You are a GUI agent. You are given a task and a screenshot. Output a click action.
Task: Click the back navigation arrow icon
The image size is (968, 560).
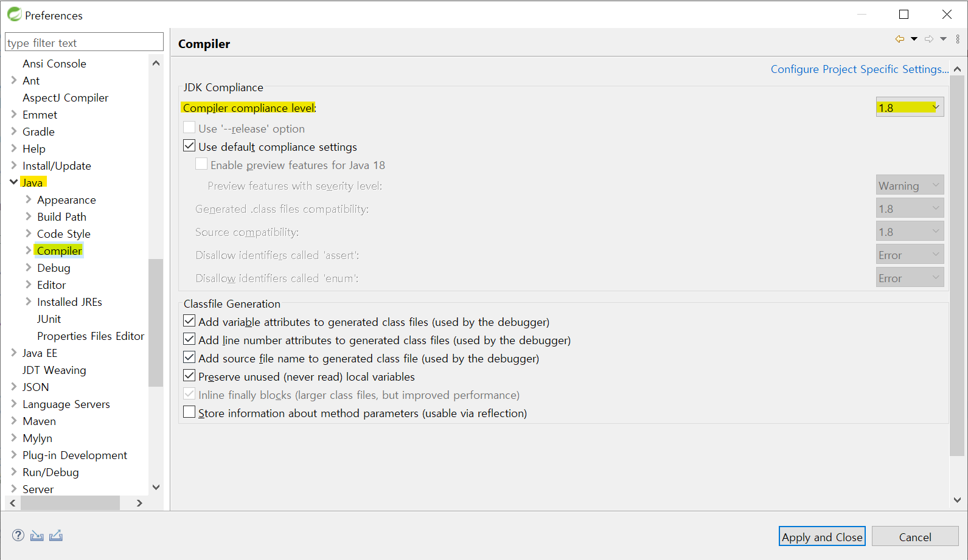tap(899, 39)
